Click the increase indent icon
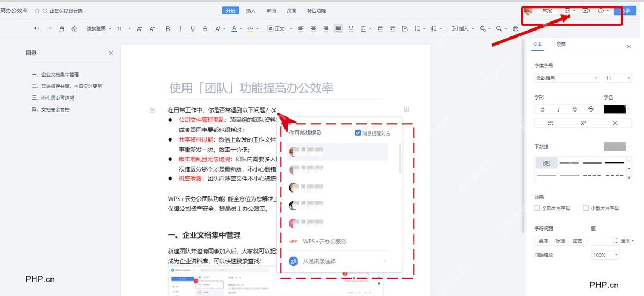 392,29
